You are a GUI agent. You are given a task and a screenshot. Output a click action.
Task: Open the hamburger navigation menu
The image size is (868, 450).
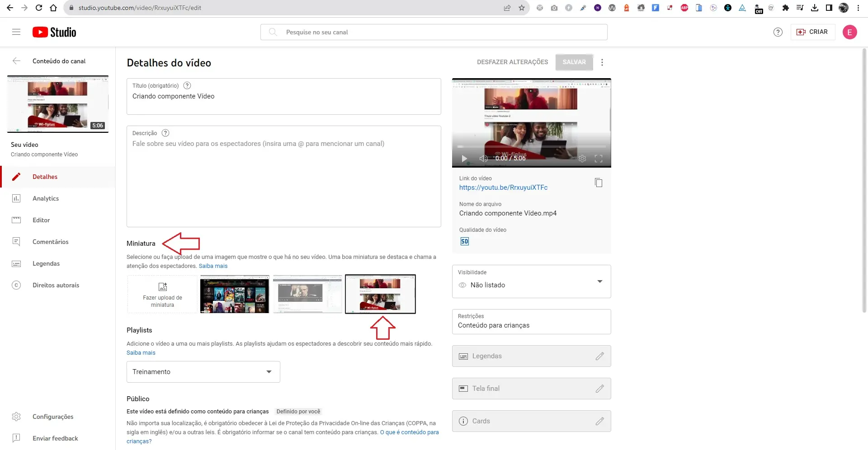pyautogui.click(x=16, y=32)
